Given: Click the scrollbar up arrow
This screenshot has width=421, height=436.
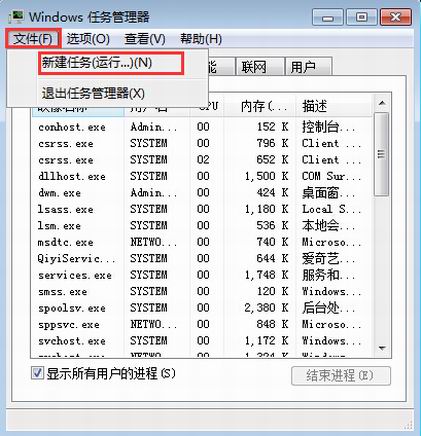Looking at the screenshot, I should point(382,103).
